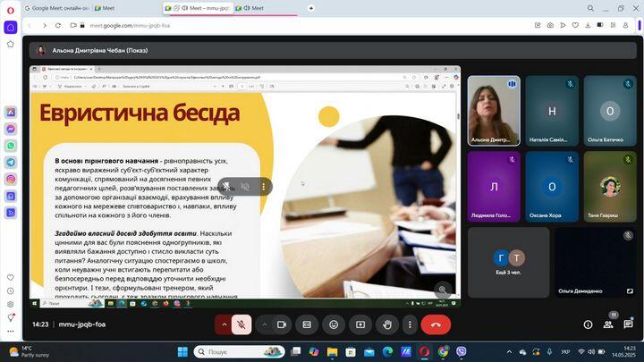Minimize the self-view on Ольга Демиденко tile
Viewport: 644px width, 362px height.
630,291
